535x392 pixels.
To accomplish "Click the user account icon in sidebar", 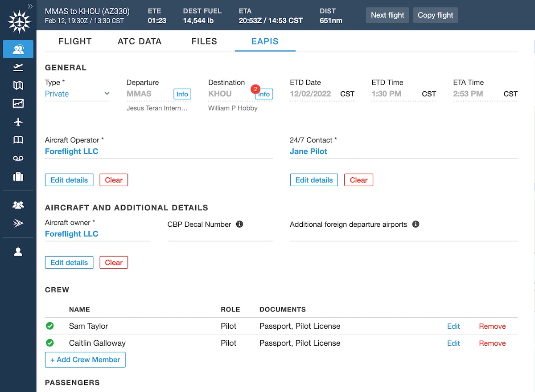I will coord(18,252).
